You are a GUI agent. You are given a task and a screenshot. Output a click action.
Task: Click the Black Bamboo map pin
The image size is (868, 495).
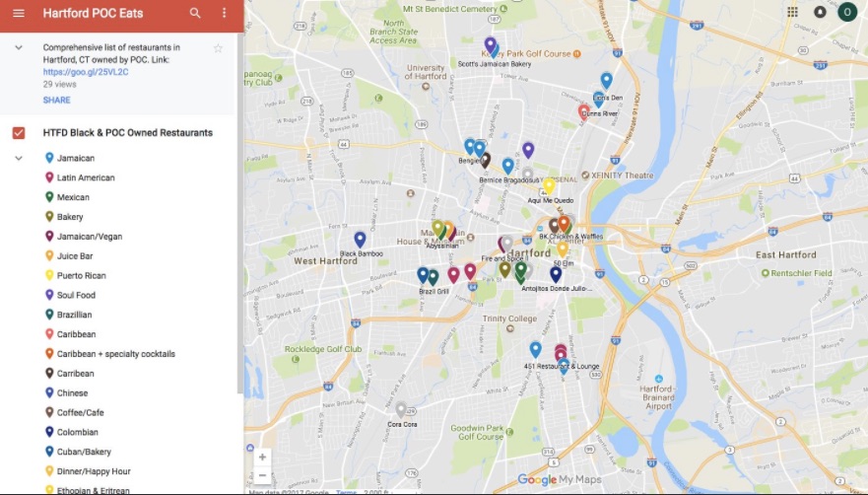click(360, 240)
